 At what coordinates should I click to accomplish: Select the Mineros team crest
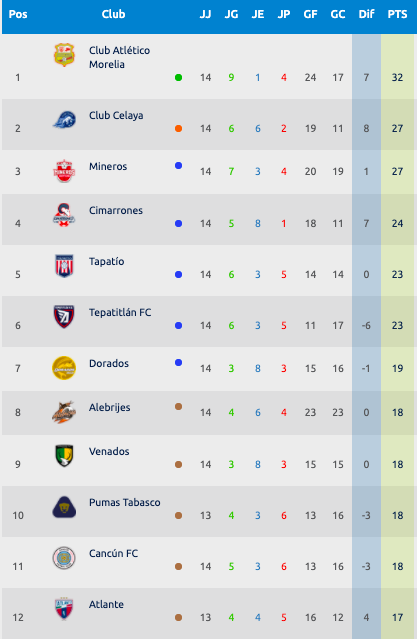point(64,171)
